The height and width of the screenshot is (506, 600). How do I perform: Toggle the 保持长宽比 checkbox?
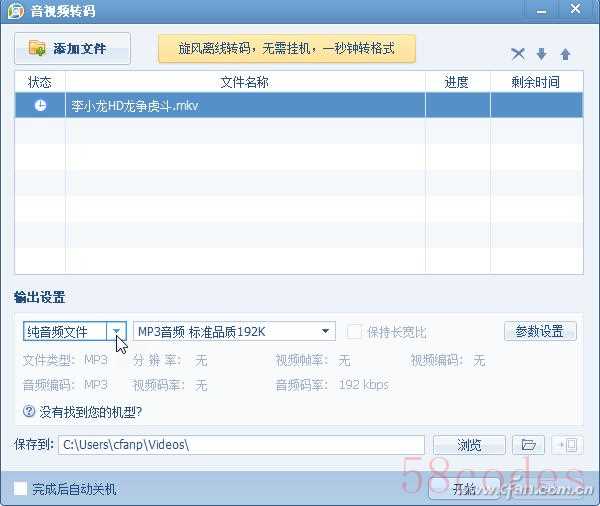click(x=354, y=332)
